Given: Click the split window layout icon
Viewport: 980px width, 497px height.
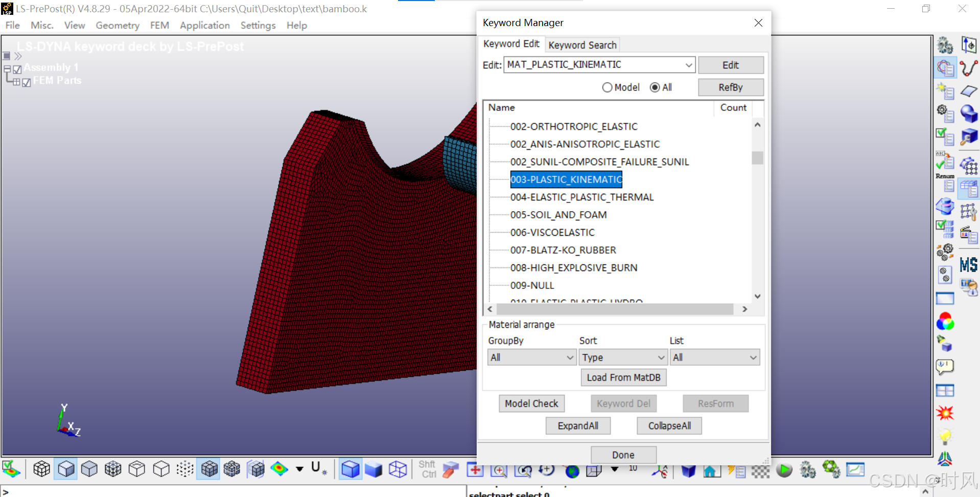Looking at the screenshot, I should 945,390.
